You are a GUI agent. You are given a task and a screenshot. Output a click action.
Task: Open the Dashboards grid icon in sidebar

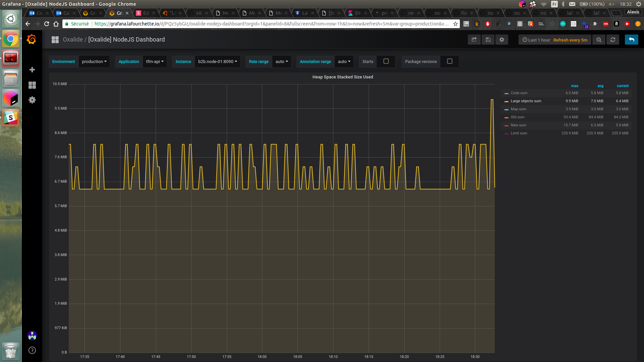coord(32,85)
